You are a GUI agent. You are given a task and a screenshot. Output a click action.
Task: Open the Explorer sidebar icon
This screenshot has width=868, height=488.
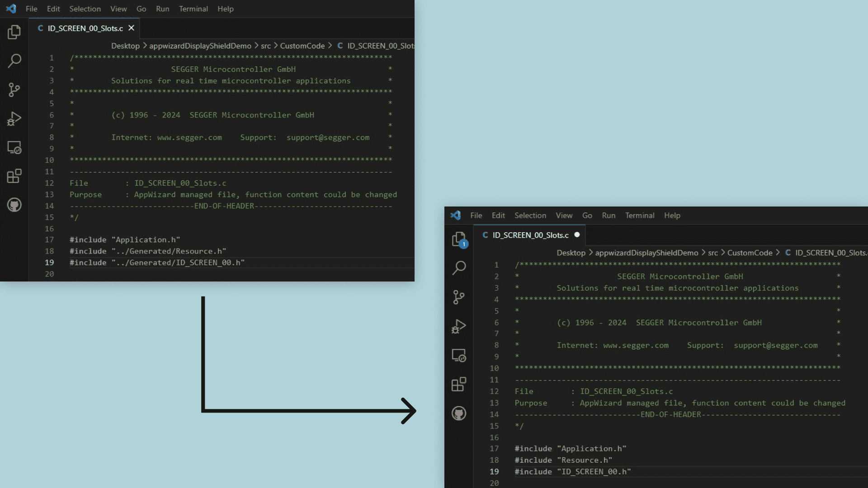[15, 32]
